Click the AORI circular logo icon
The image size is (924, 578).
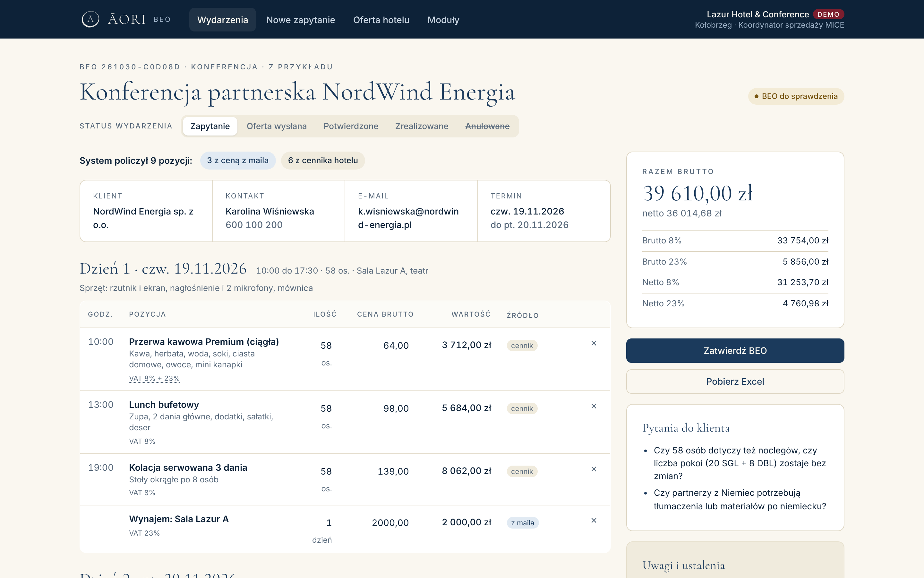[x=90, y=19]
